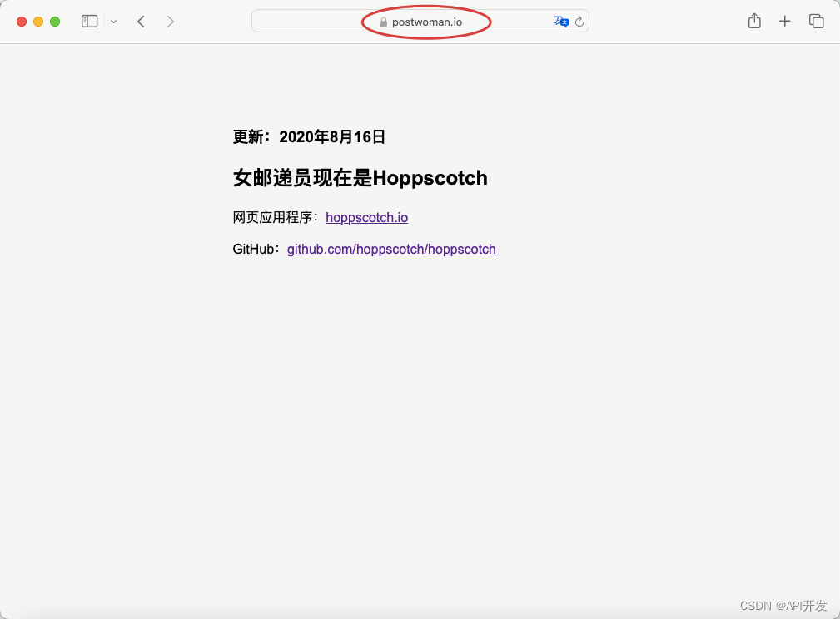The height and width of the screenshot is (619, 840).
Task: Toggle the Safari sidebar button
Action: coord(89,22)
